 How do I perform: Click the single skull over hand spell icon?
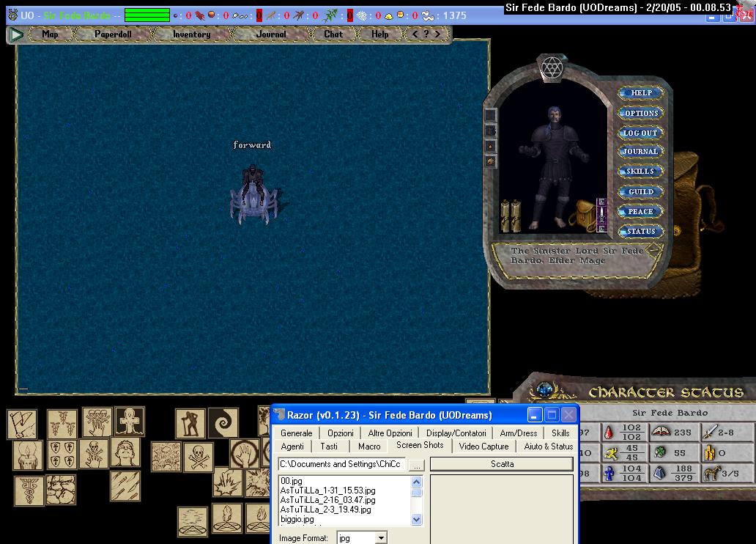pos(94,454)
